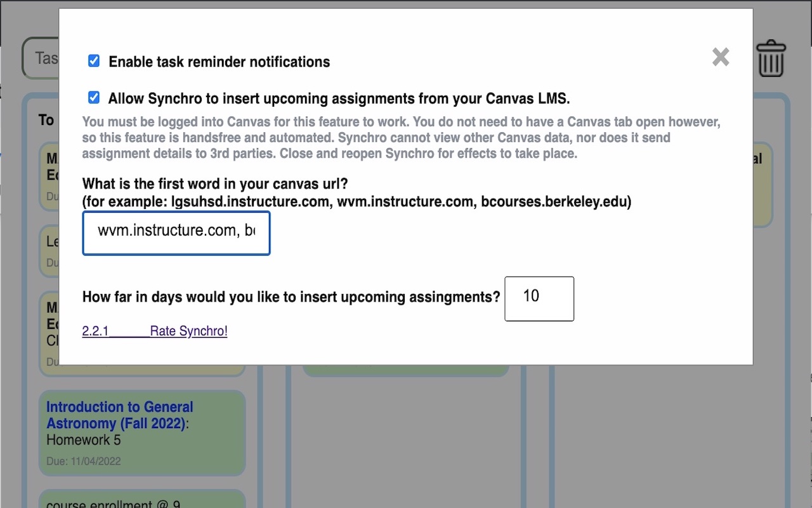Uncheck the task reminder notifications option
812x508 pixels.
[x=94, y=61]
